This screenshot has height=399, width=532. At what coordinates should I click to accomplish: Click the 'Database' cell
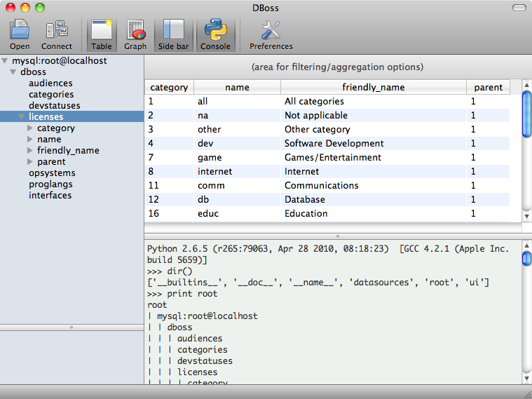coord(373,199)
